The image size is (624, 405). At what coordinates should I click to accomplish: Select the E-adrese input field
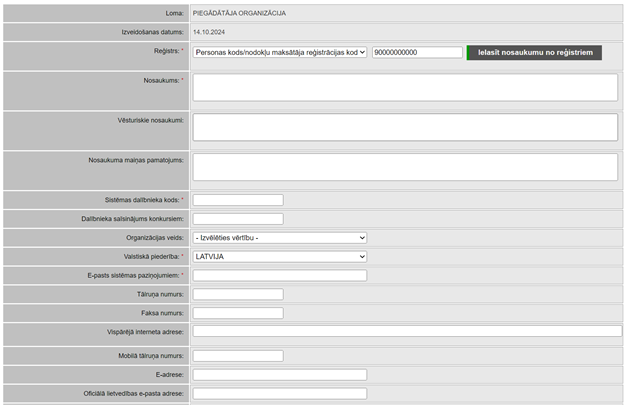point(280,374)
